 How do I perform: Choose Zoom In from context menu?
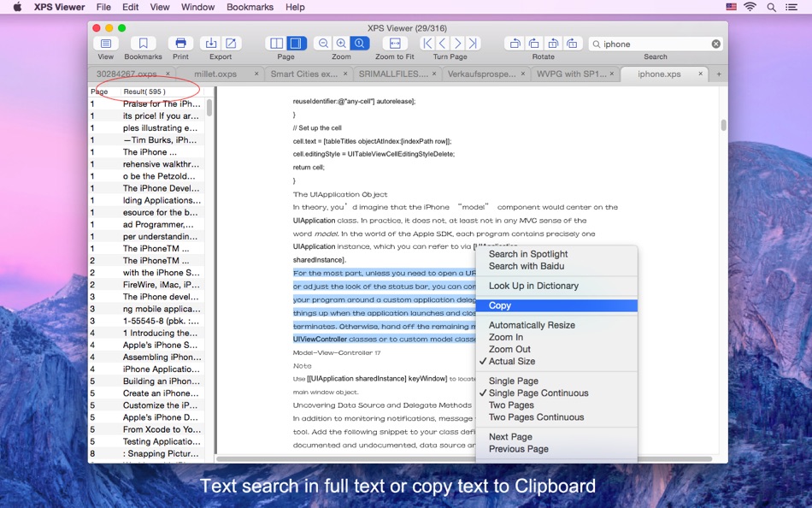556,337
